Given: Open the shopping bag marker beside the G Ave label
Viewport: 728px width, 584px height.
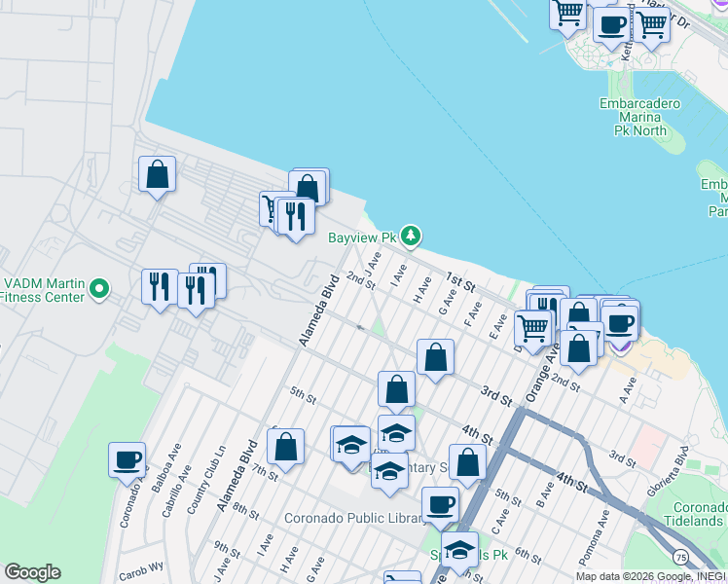Looking at the screenshot, I should pyautogui.click(x=435, y=360).
